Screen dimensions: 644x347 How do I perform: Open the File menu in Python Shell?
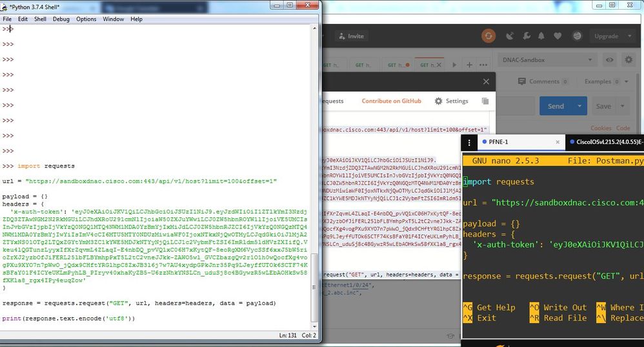7,19
